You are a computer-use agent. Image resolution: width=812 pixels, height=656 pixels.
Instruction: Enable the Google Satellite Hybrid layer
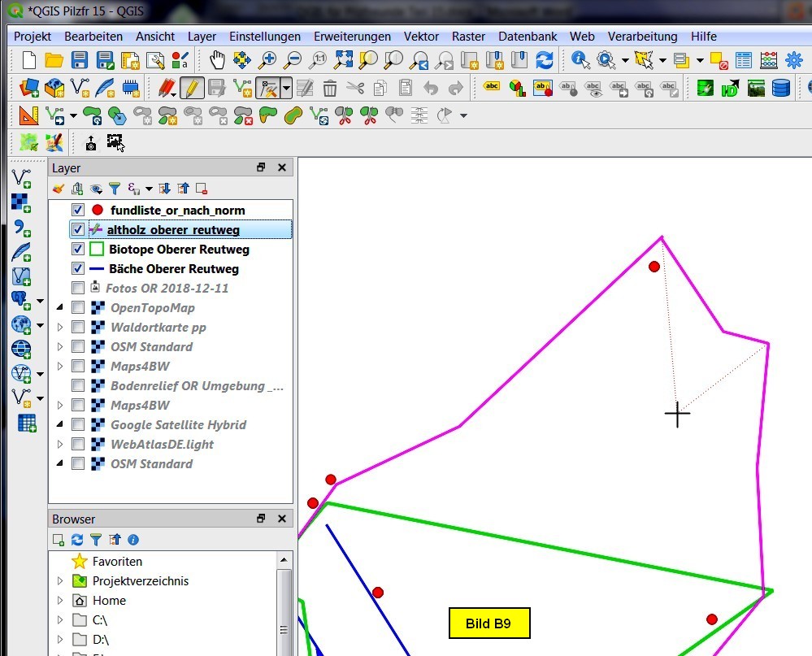pos(78,424)
